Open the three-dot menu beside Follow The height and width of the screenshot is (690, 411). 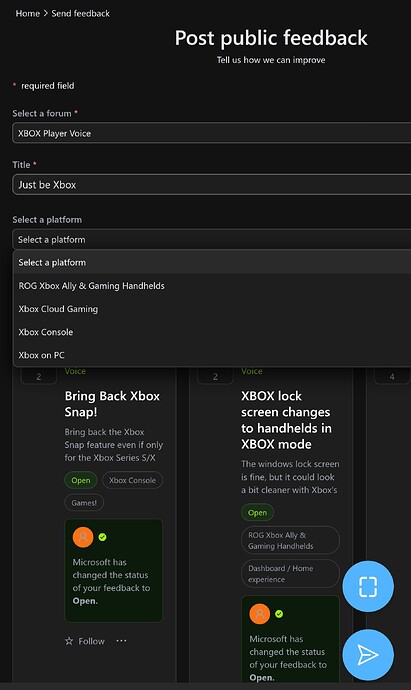[x=121, y=641]
